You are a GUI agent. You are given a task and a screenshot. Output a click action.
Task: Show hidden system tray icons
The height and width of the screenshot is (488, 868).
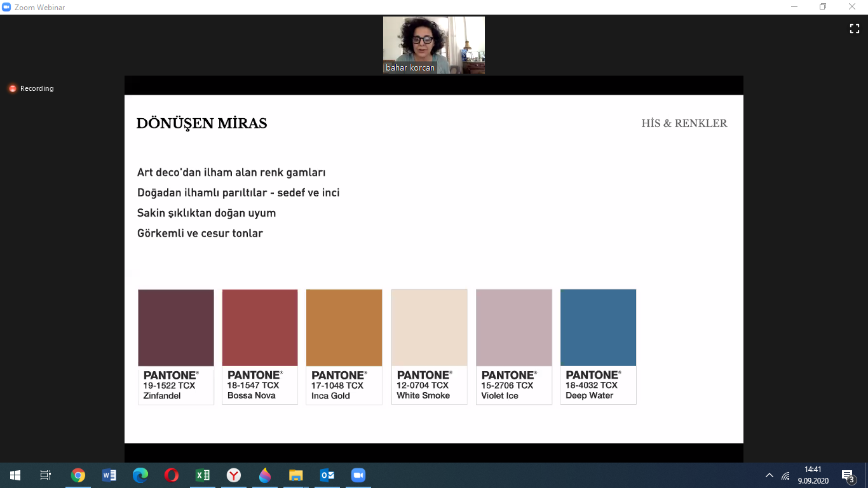(x=770, y=475)
